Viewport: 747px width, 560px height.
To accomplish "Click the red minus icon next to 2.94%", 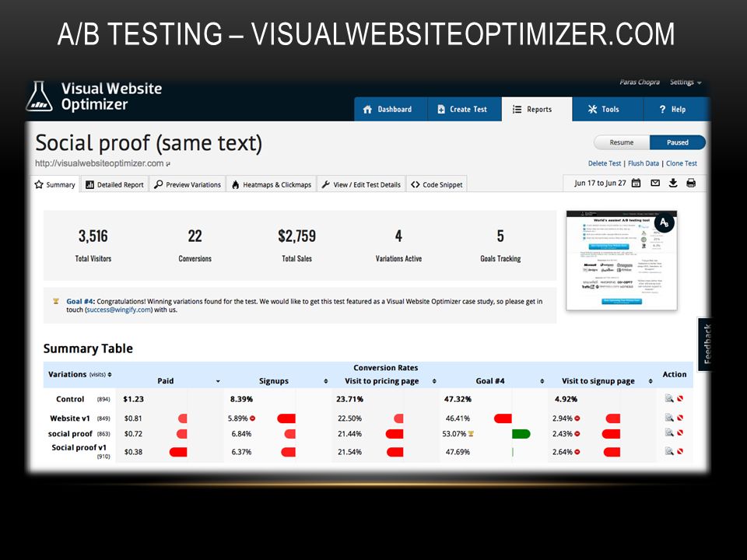I will [577, 418].
